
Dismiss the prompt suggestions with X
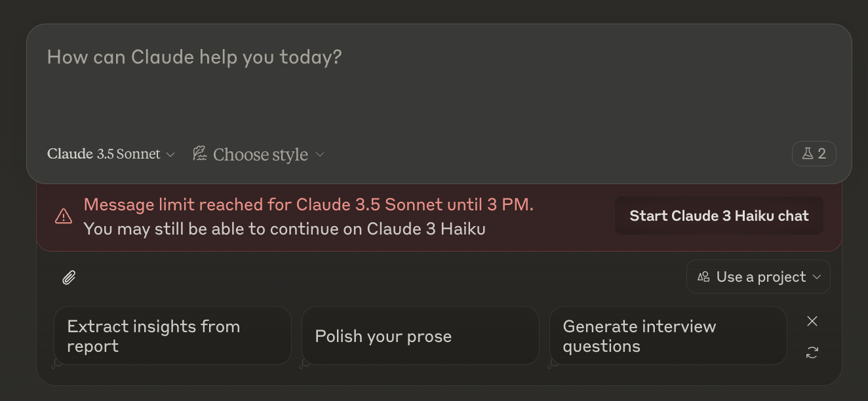[812, 321]
